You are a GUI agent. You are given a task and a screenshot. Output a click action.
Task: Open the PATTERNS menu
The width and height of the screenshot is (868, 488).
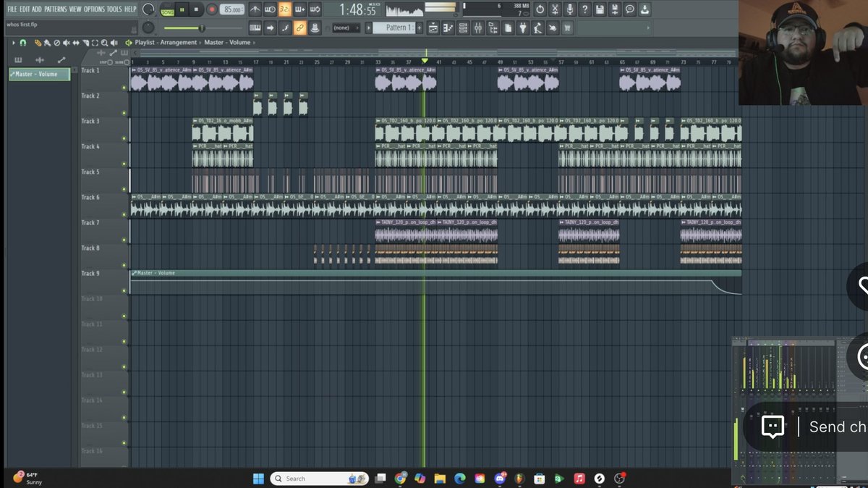tap(55, 9)
